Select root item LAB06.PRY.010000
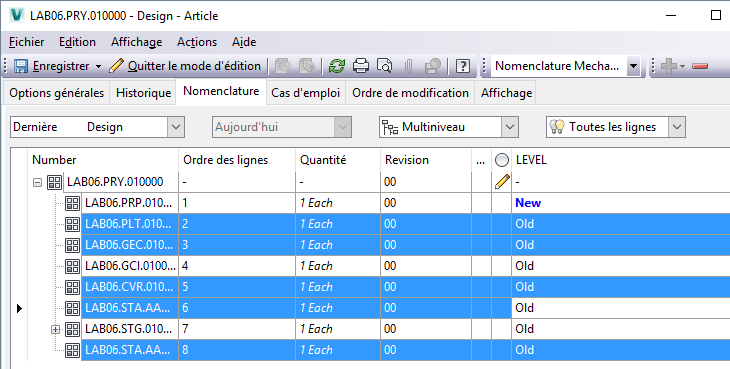Viewport: 730px width, 369px height. [115, 182]
